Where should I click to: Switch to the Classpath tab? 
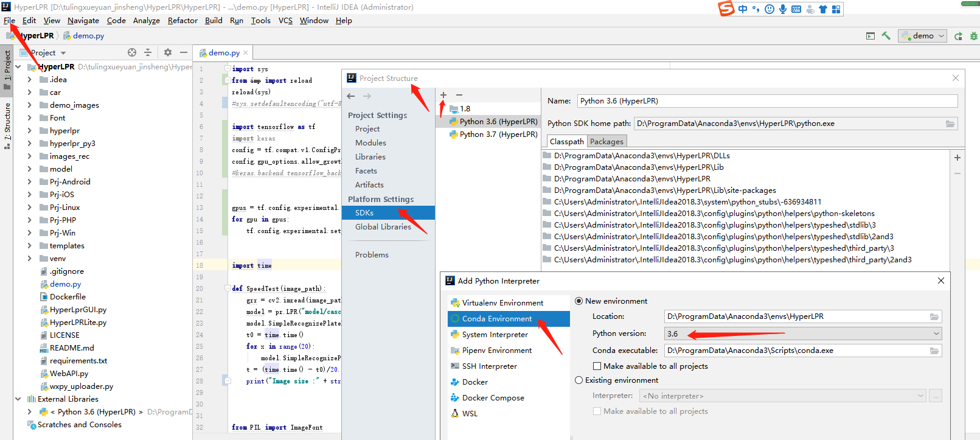[x=567, y=142]
